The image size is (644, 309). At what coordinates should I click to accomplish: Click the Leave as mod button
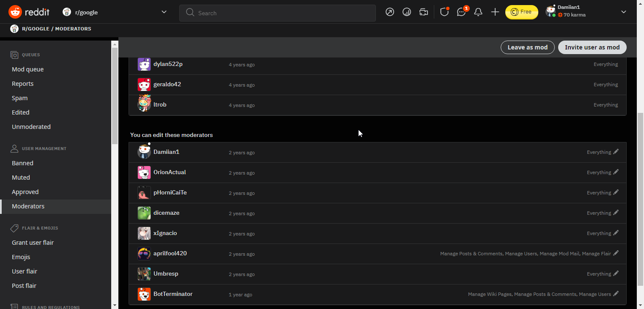pyautogui.click(x=527, y=47)
